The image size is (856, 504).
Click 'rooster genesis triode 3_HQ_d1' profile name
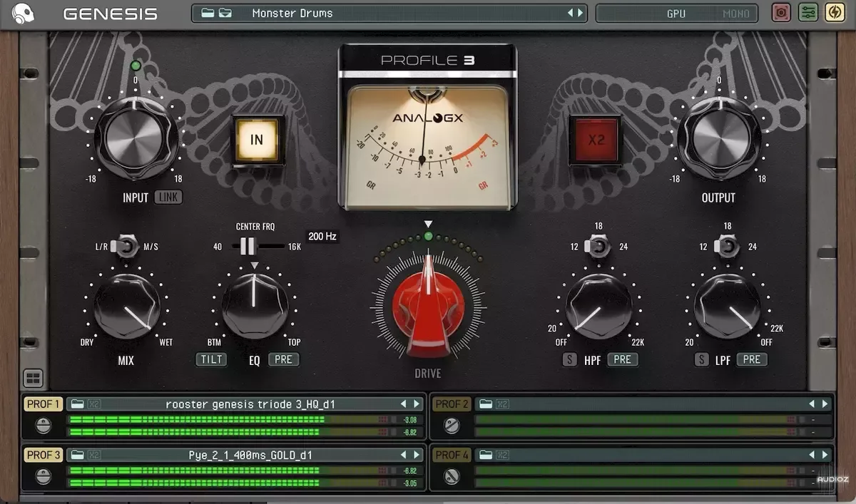250,404
